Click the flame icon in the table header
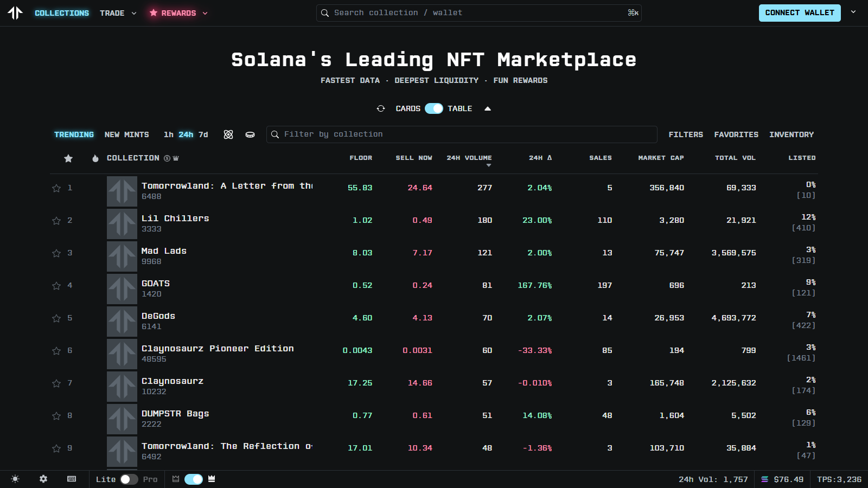The image size is (868, 488). [x=95, y=158]
